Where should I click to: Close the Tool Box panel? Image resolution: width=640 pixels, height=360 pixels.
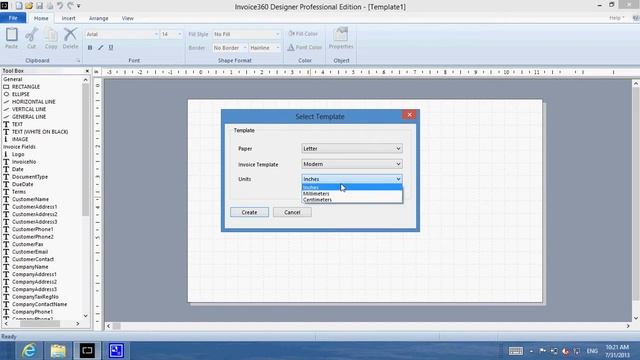click(87, 71)
